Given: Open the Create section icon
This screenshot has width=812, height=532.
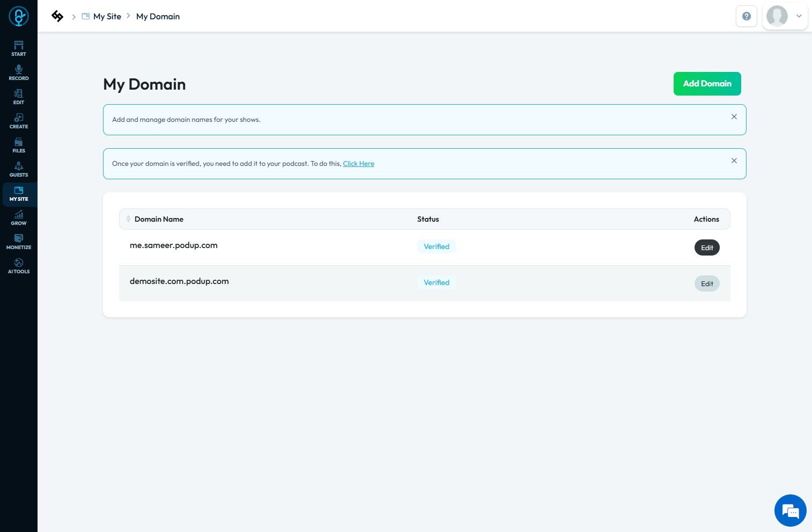Looking at the screenshot, I should tap(19, 121).
